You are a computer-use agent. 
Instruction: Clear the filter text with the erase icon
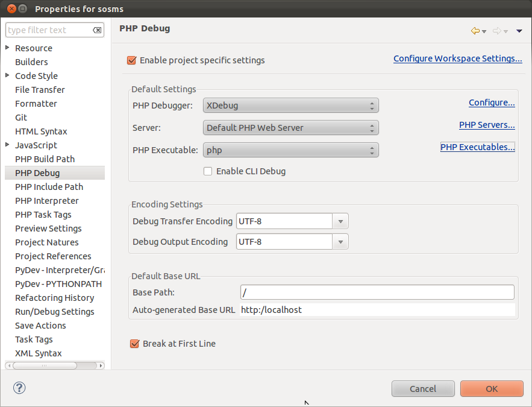pyautogui.click(x=97, y=30)
